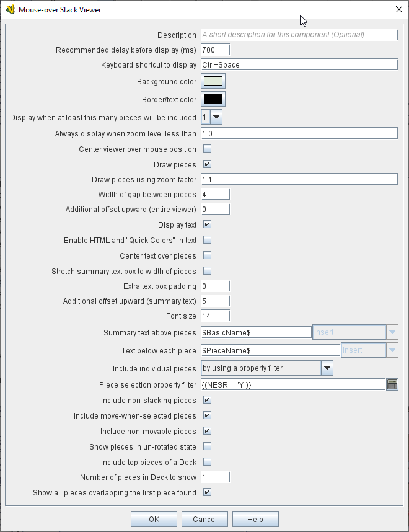Click the Extra text box padding field

216,286
